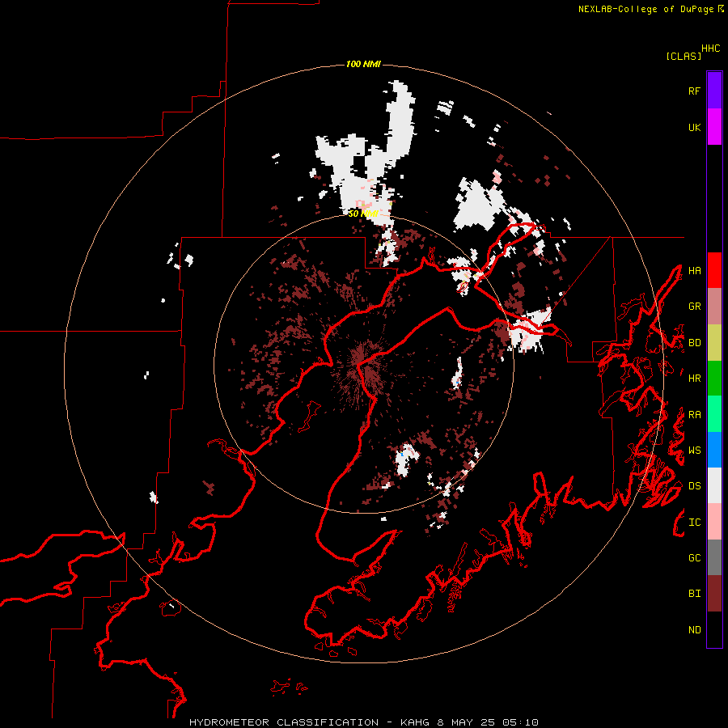Click the BI brown legend block
This screenshot has height=728, width=728.
pos(714,594)
